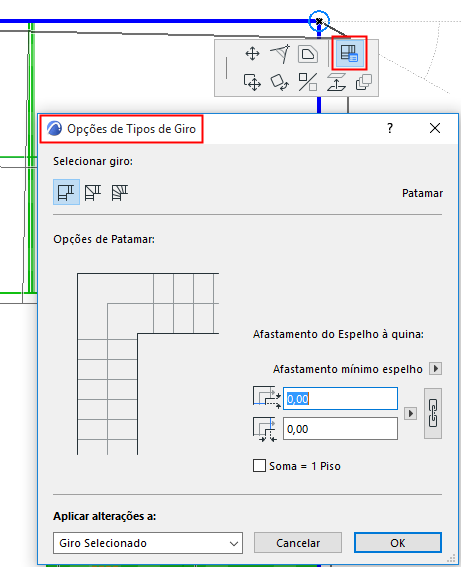This screenshot has height=567, width=461.
Task: Open the Giro Selecionado dropdown
Action: (148, 543)
